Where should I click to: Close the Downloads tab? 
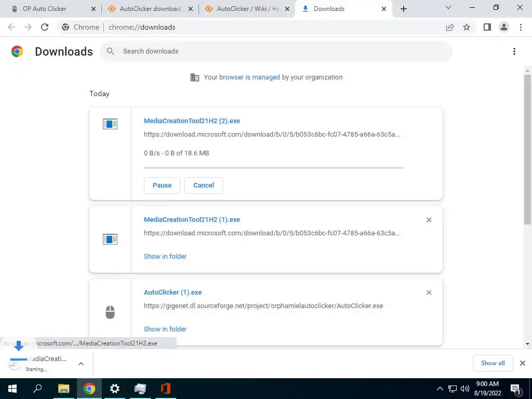[x=384, y=9]
